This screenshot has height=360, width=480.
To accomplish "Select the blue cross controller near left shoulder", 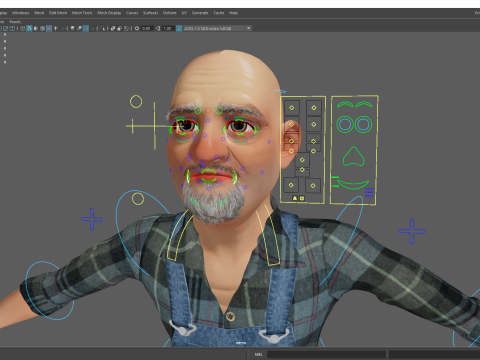I will pyautogui.click(x=92, y=219).
